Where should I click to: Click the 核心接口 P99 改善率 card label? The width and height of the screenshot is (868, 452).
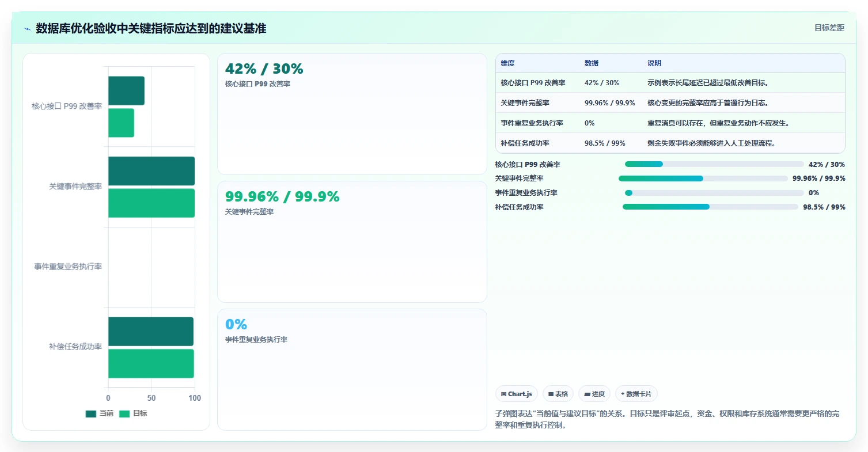tap(257, 84)
